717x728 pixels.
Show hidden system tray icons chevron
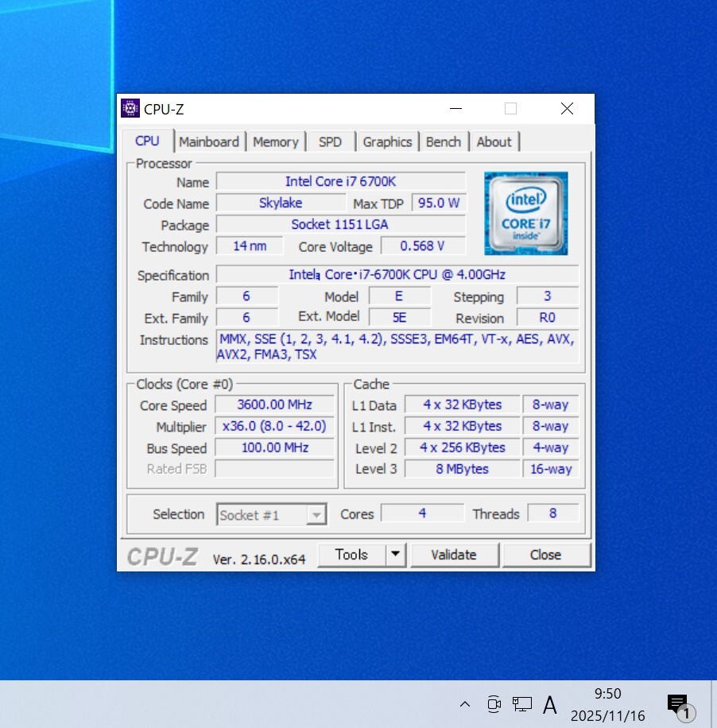[465, 704]
